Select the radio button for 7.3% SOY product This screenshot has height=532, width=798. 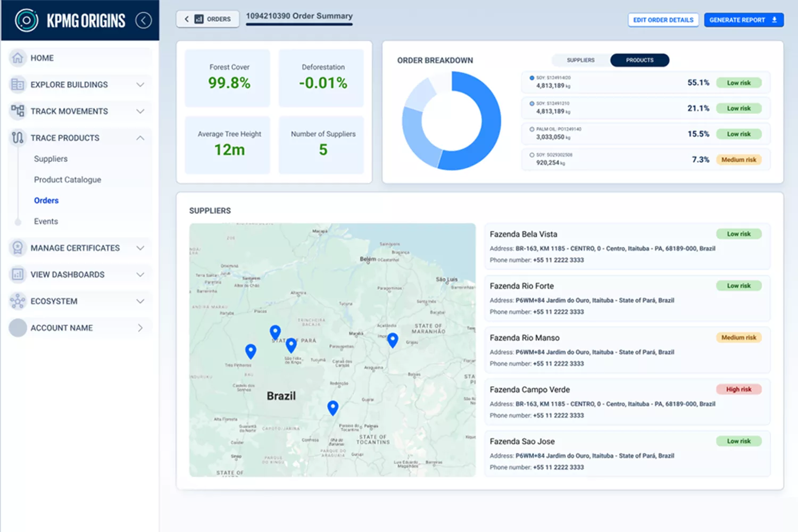click(532, 155)
